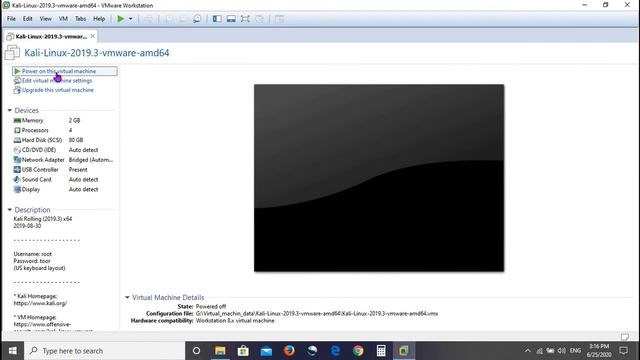
Task: Open the View menu
Action: coord(45,19)
